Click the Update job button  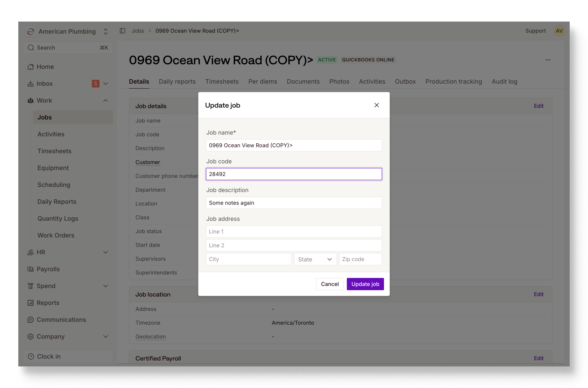click(365, 284)
